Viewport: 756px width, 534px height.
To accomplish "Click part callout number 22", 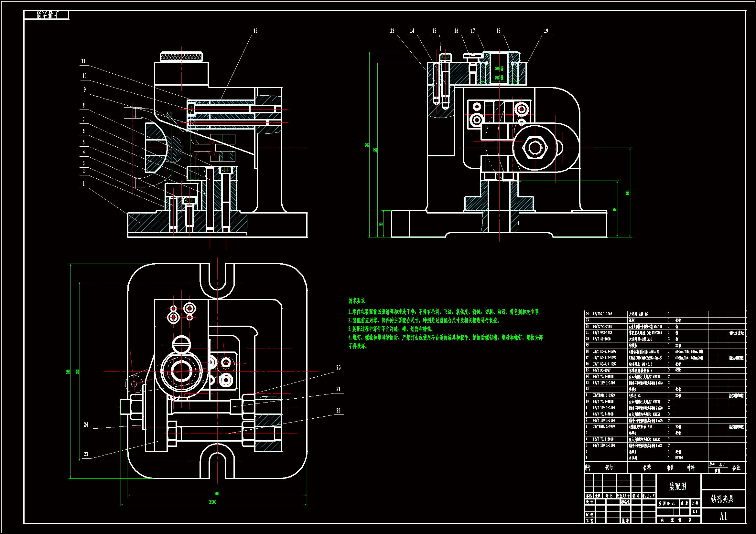I will pos(338,411).
